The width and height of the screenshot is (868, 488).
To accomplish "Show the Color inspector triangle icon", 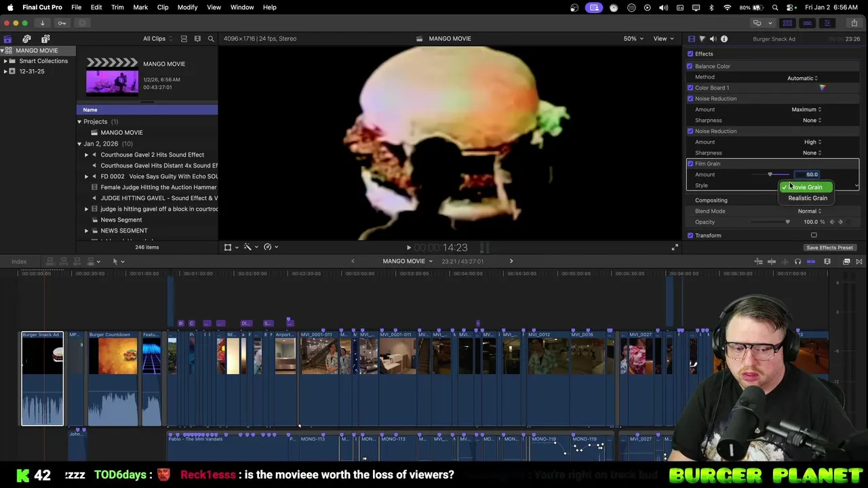I will [x=702, y=39].
